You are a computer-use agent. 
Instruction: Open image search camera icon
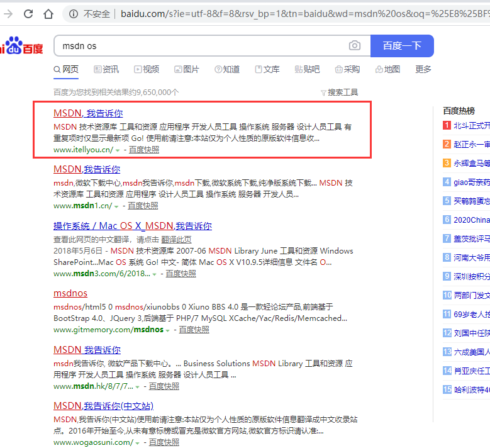coord(355,46)
